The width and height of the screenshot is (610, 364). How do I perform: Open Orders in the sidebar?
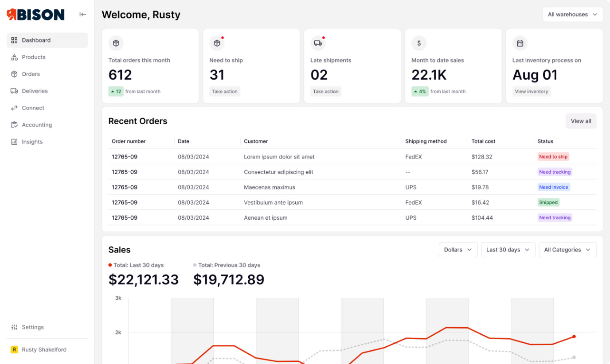[x=47, y=74]
